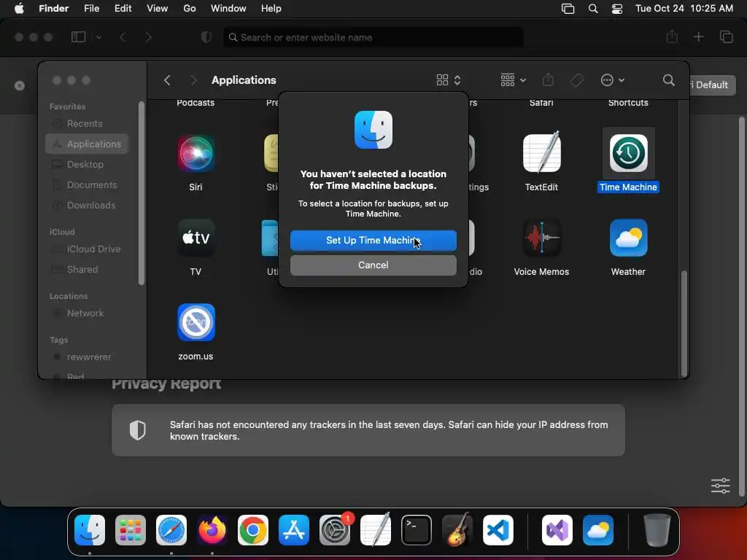Select Network in Finder sidebar
747x560 pixels.
click(x=87, y=314)
